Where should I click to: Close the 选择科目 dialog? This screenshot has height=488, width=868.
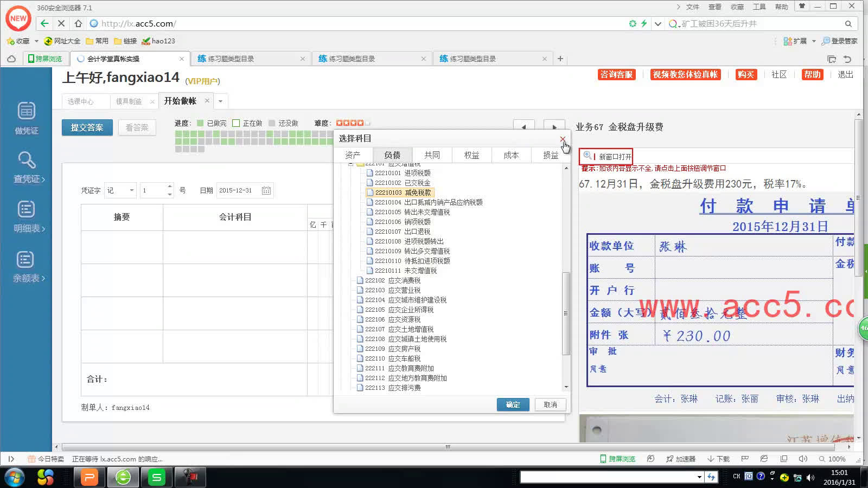pyautogui.click(x=563, y=139)
